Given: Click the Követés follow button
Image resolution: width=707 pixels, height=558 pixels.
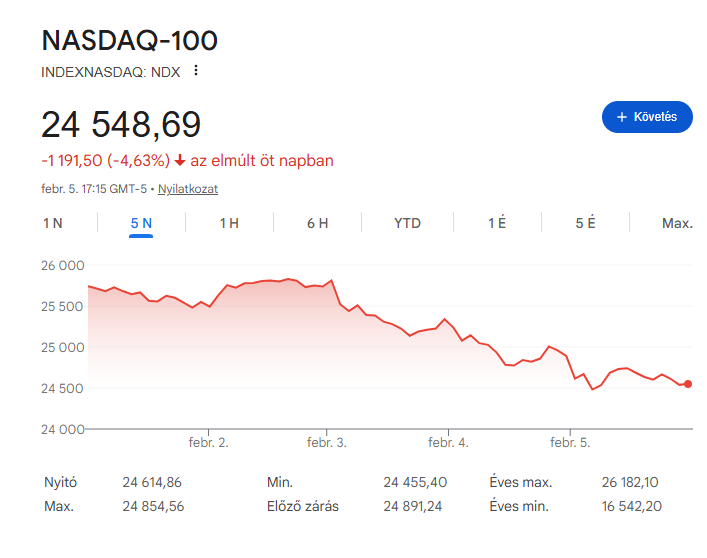Looking at the screenshot, I should click(x=647, y=117).
